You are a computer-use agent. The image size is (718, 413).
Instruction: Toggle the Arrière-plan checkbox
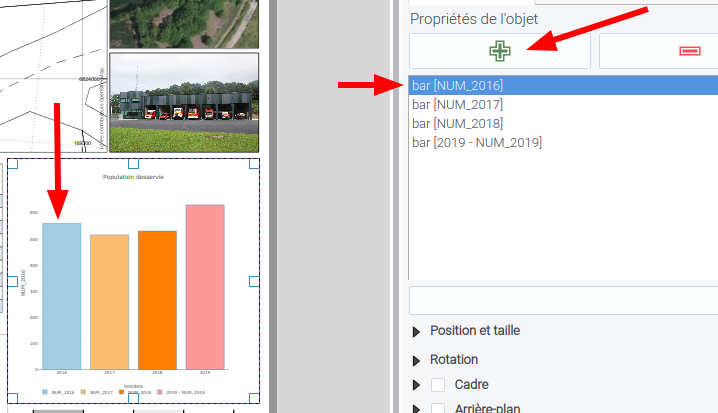(438, 408)
